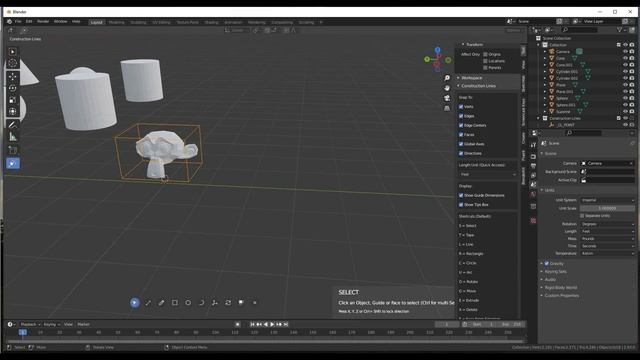
Task: Select the Add Cube tool
Action: (13, 150)
